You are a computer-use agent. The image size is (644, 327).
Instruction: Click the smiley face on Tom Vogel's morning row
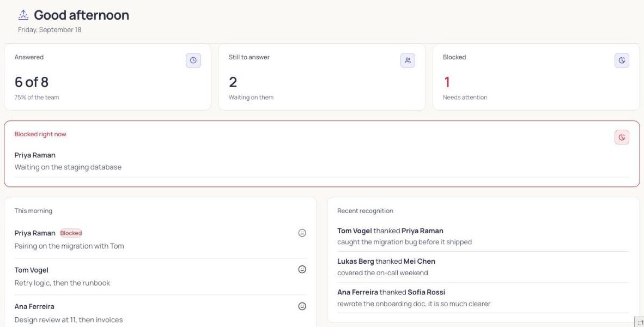coord(302,269)
